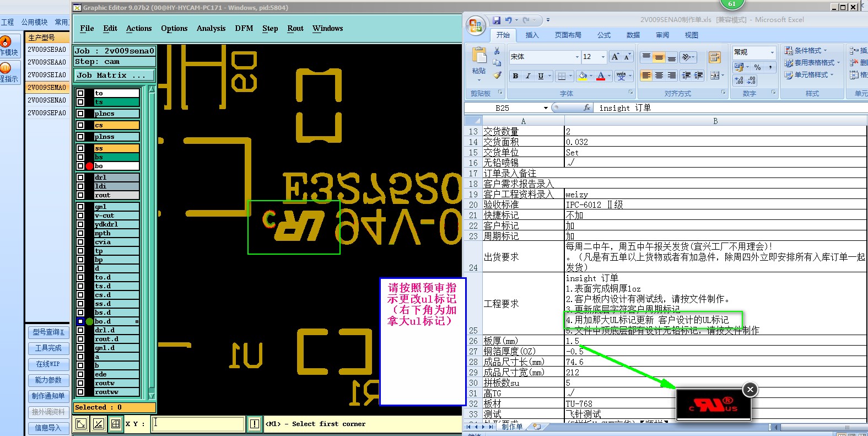
Task: Click the zoom-area icon left of X Y
Action: pyautogui.click(x=81, y=424)
